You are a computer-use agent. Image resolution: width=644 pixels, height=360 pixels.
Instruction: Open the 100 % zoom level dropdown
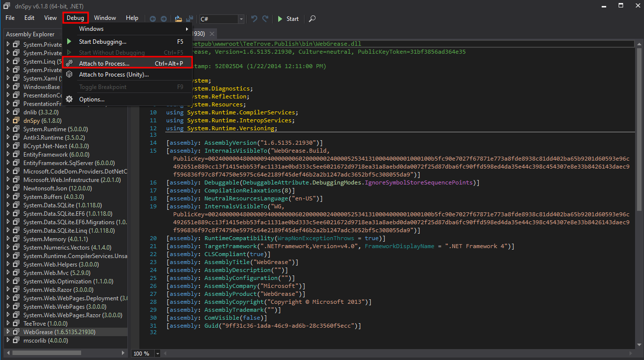(x=158, y=354)
